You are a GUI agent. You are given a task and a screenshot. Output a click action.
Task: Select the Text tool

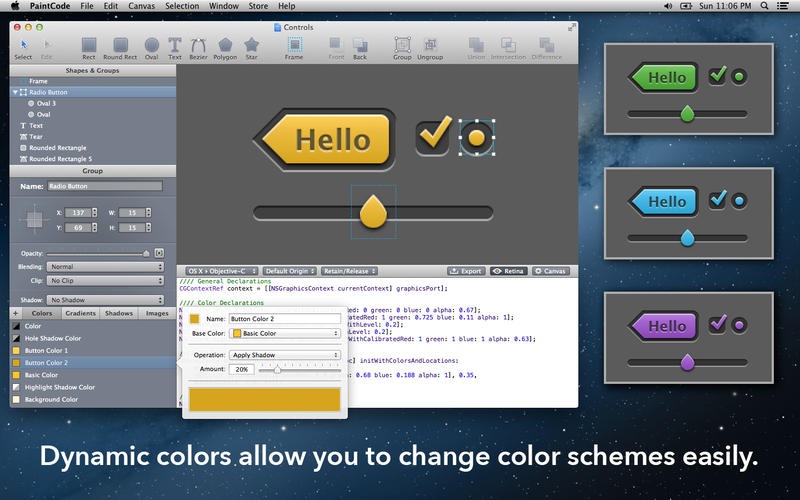(175, 47)
